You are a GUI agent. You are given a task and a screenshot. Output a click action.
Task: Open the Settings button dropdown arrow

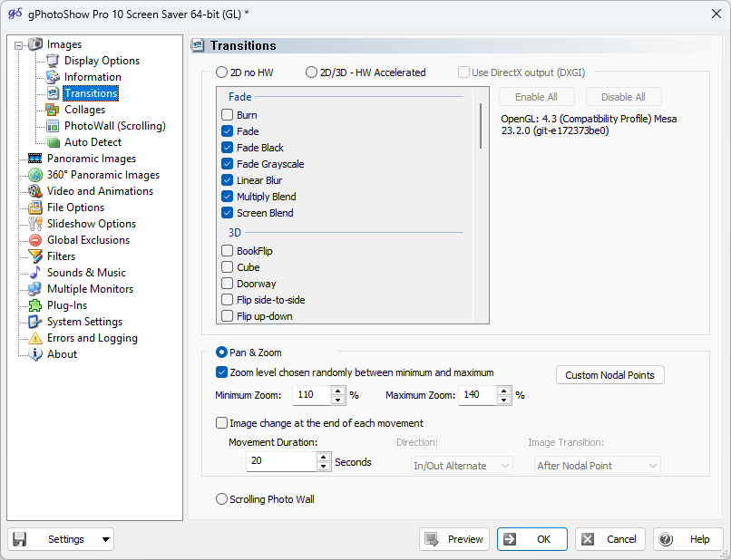point(103,538)
